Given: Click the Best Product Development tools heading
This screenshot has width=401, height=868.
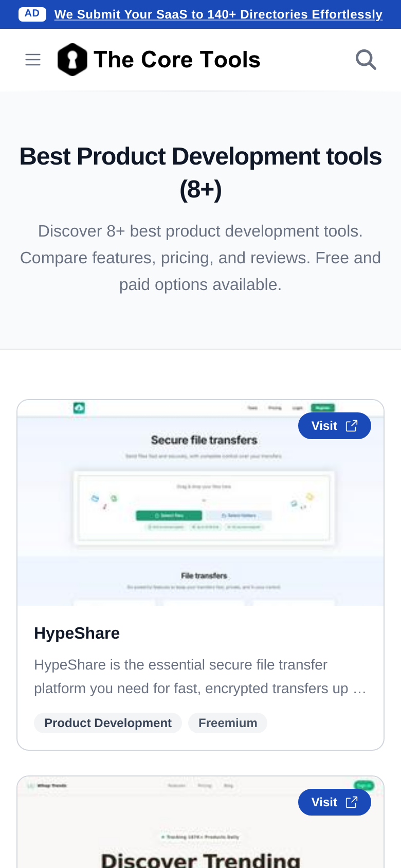Looking at the screenshot, I should click(200, 173).
